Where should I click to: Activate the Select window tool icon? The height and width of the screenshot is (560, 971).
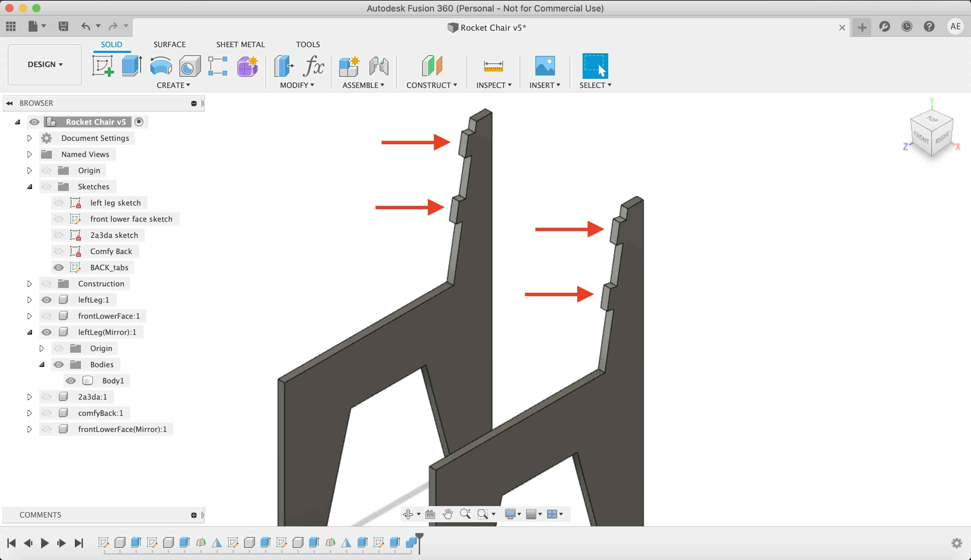(595, 66)
